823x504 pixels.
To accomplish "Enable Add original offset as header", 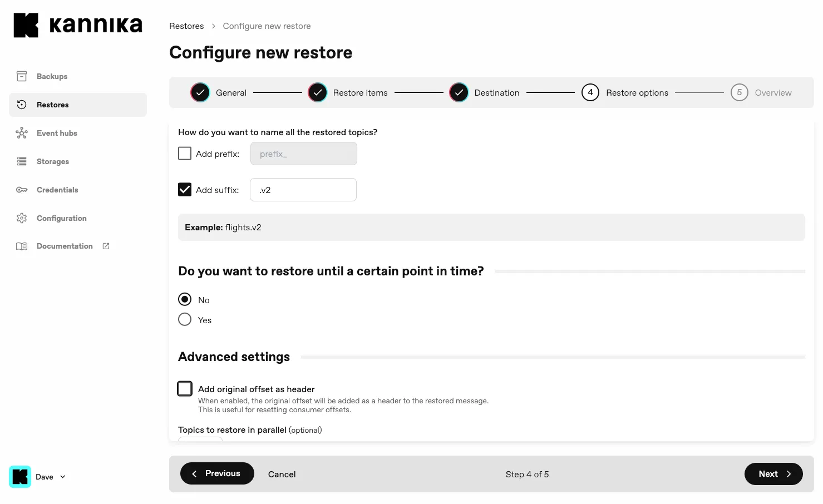I will click(184, 388).
